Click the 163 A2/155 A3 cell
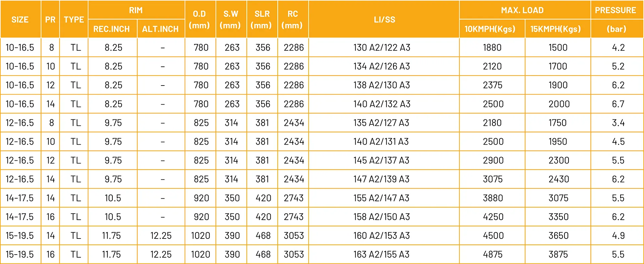The image size is (644, 264). pos(381,255)
